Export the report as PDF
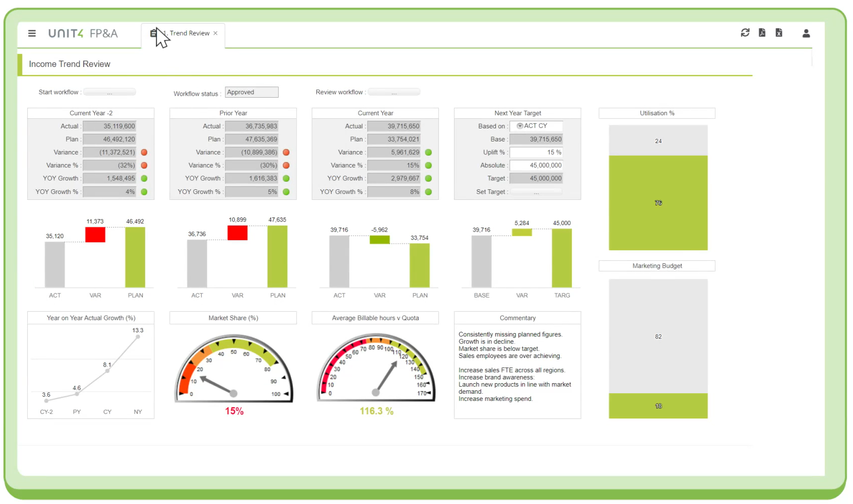853x504 pixels. click(762, 33)
